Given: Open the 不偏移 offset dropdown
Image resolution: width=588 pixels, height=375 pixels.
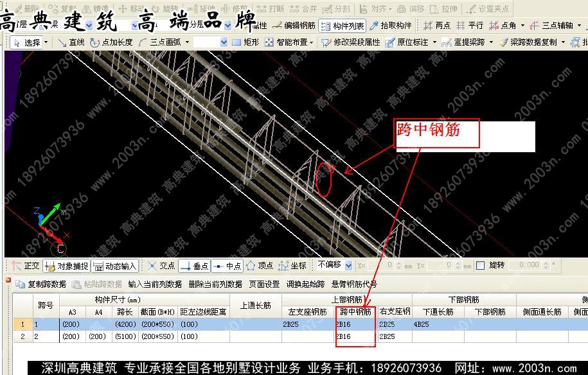Looking at the screenshot, I should (349, 265).
